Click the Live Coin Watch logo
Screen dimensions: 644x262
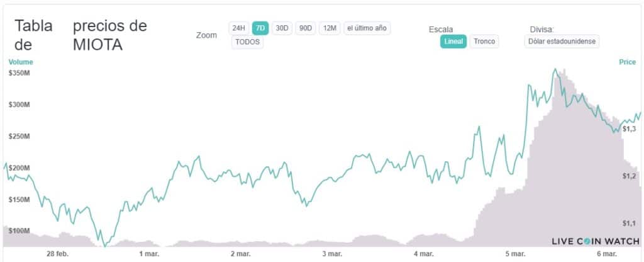point(595,241)
